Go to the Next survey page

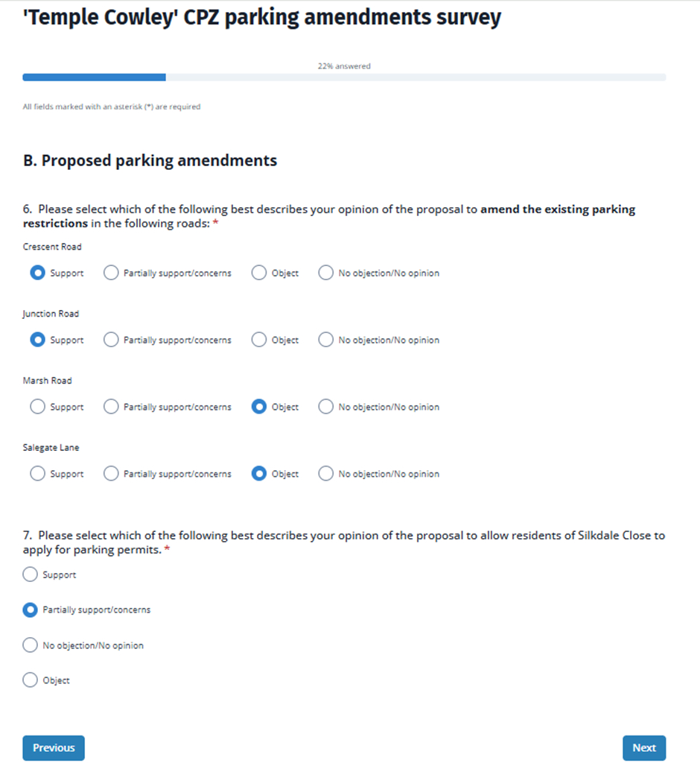tap(644, 748)
